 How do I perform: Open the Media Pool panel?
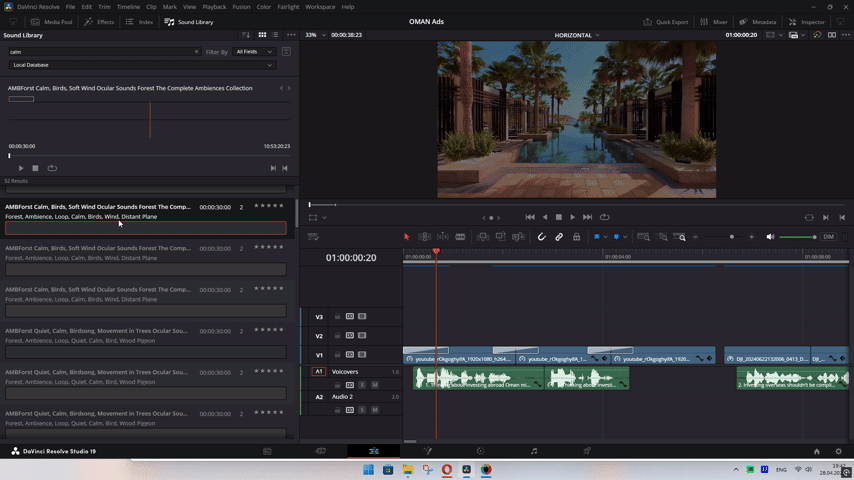pos(52,22)
